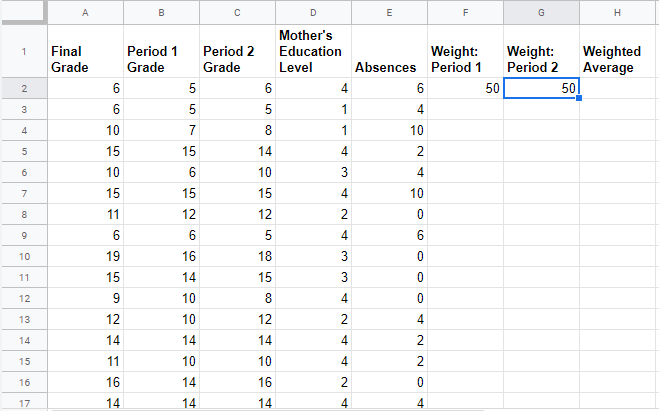This screenshot has height=411, width=659.
Task: Select column H header
Action: [617, 13]
